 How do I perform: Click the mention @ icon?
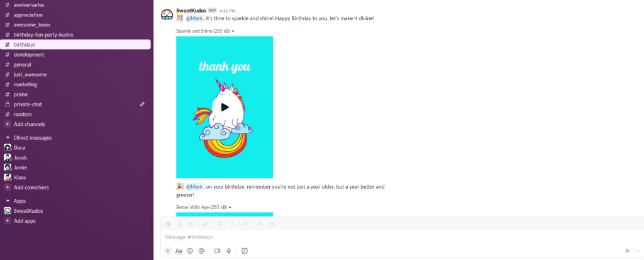[201, 251]
